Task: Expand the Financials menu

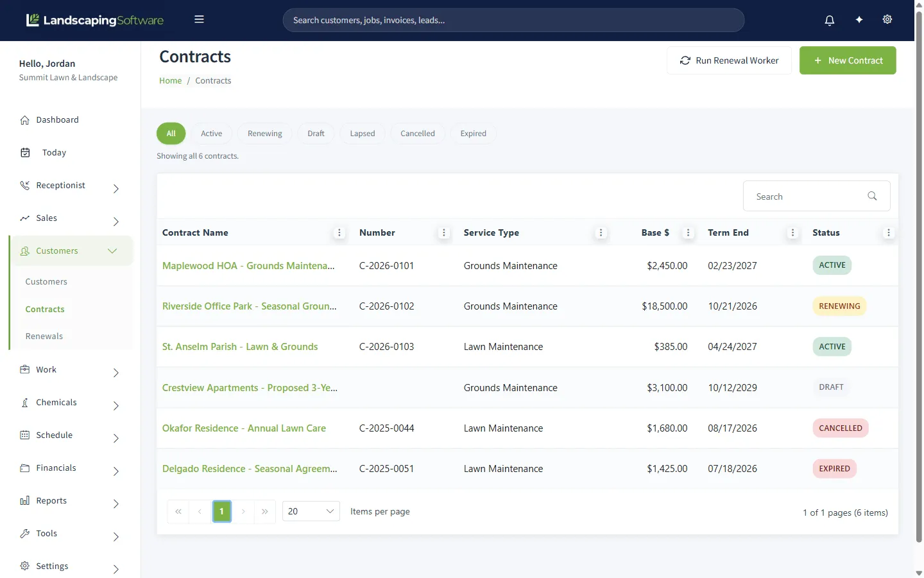Action: click(71, 468)
